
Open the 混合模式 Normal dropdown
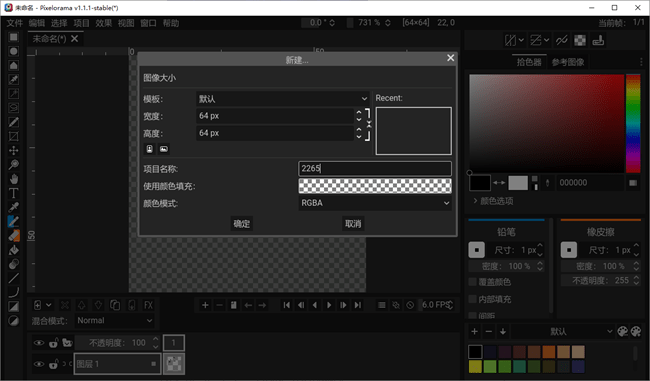(114, 320)
